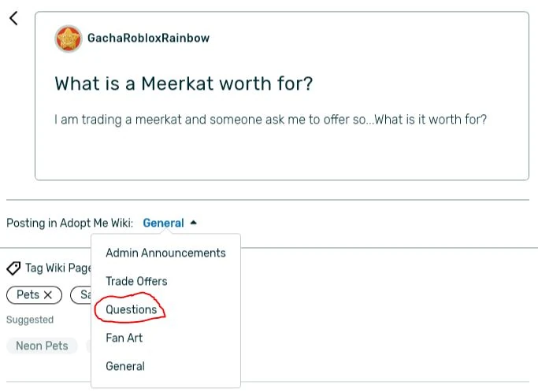Image resolution: width=538 pixels, height=392 pixels.
Task: Click the partially hidden 'Sa' tag chip
Action: (82, 295)
